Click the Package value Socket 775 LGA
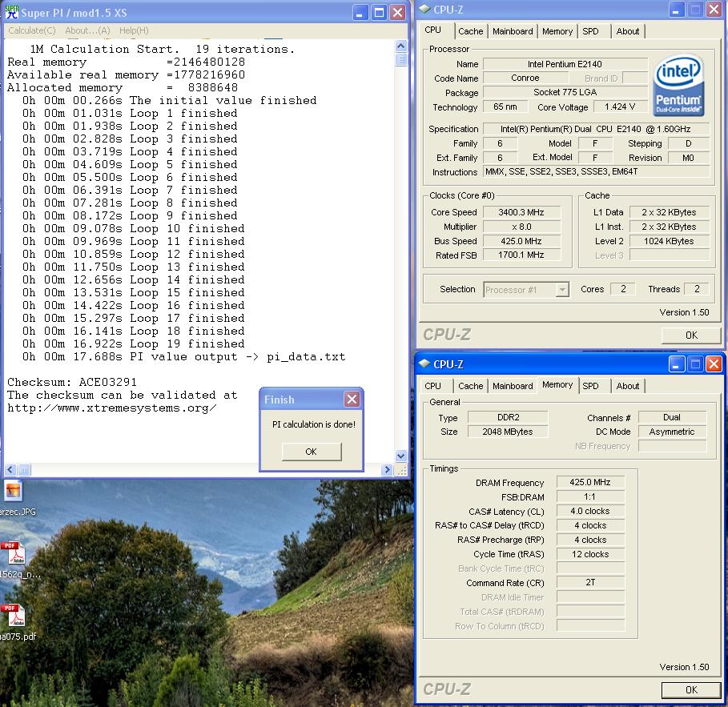This screenshot has height=707, width=728. tap(565, 92)
